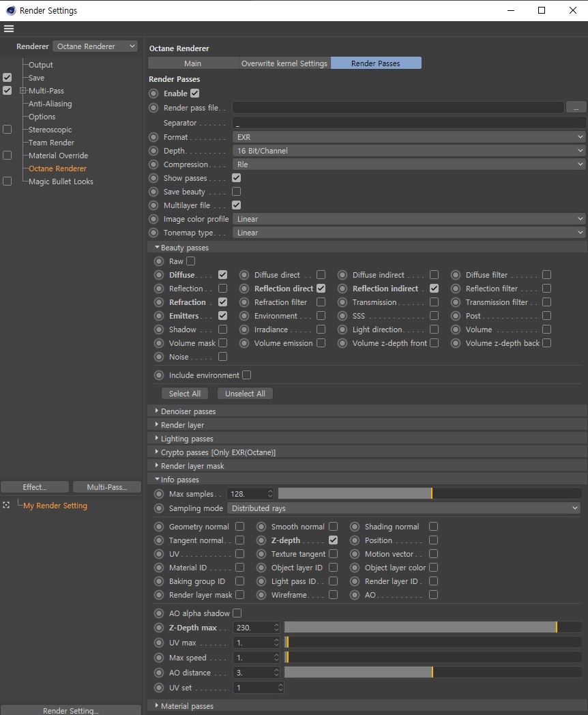Expand the Denoiser passes section
Image resolution: width=588 pixels, height=715 pixels.
click(158, 411)
